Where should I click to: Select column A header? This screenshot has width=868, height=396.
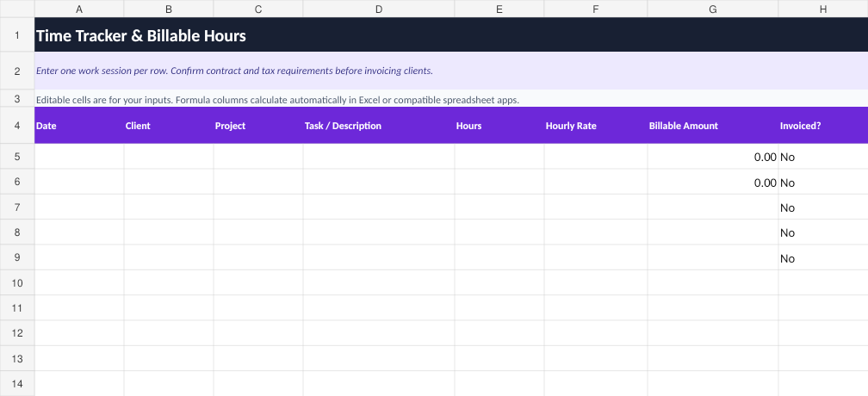coord(79,9)
